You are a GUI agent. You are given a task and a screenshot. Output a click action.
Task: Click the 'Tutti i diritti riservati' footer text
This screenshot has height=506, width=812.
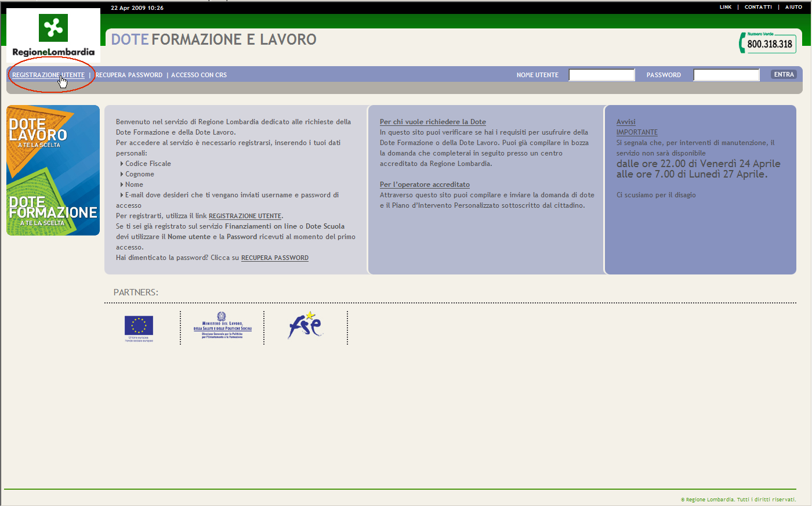[766, 500]
